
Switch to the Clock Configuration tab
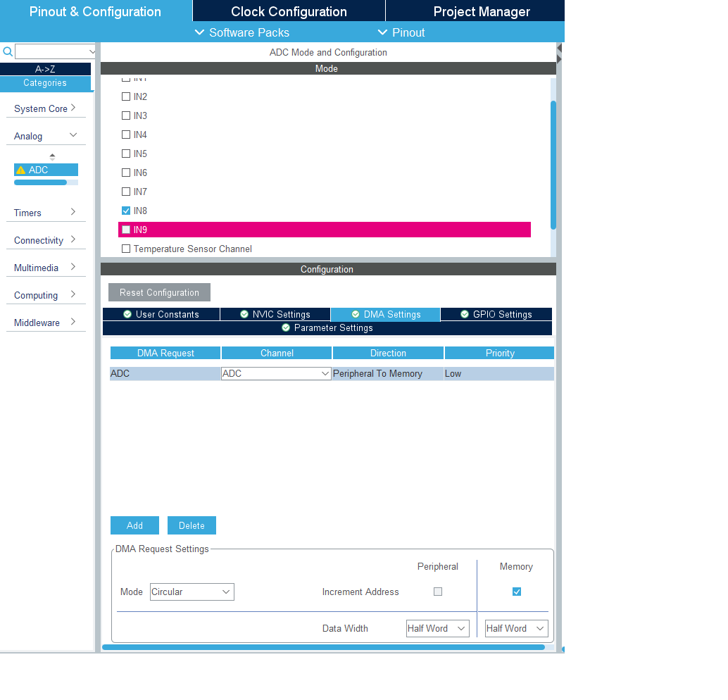coord(289,11)
